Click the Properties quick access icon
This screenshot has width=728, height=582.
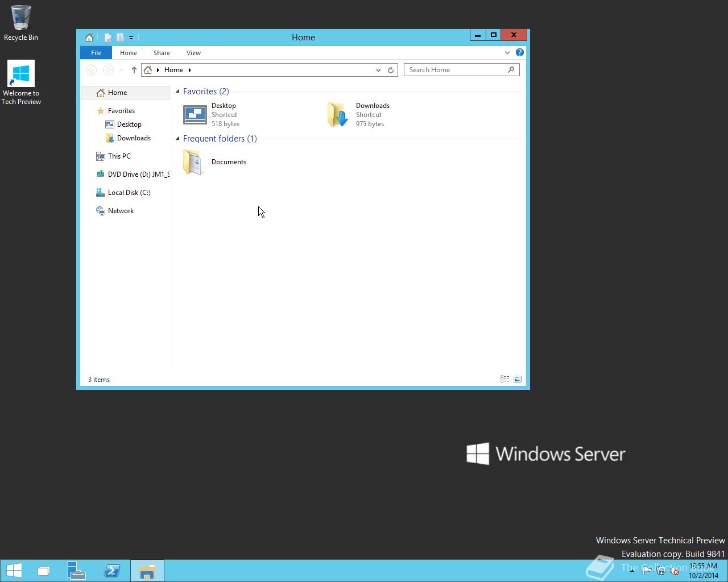[x=107, y=38]
